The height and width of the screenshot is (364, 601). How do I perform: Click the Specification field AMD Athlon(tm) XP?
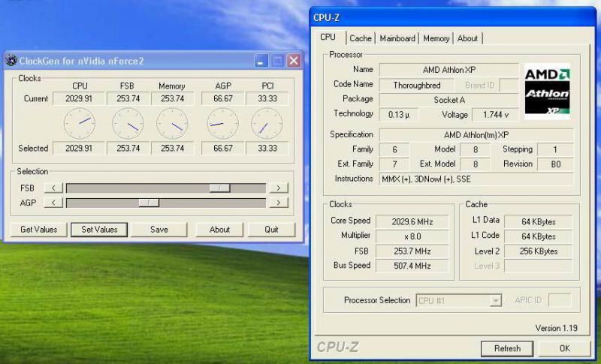pos(476,135)
